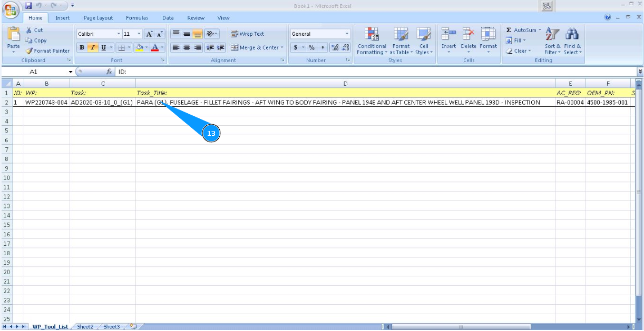Open Borders dropdown arrow
The image size is (644, 331).
tap(130, 47)
